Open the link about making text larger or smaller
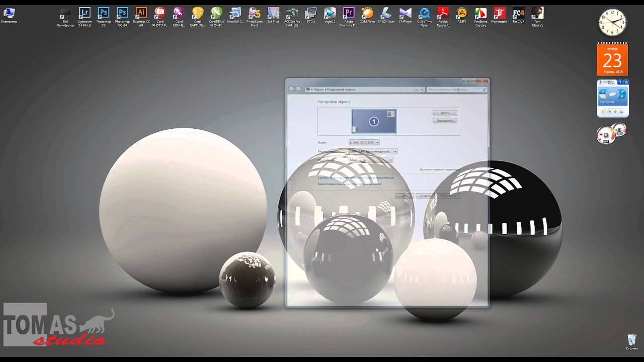 point(356,177)
